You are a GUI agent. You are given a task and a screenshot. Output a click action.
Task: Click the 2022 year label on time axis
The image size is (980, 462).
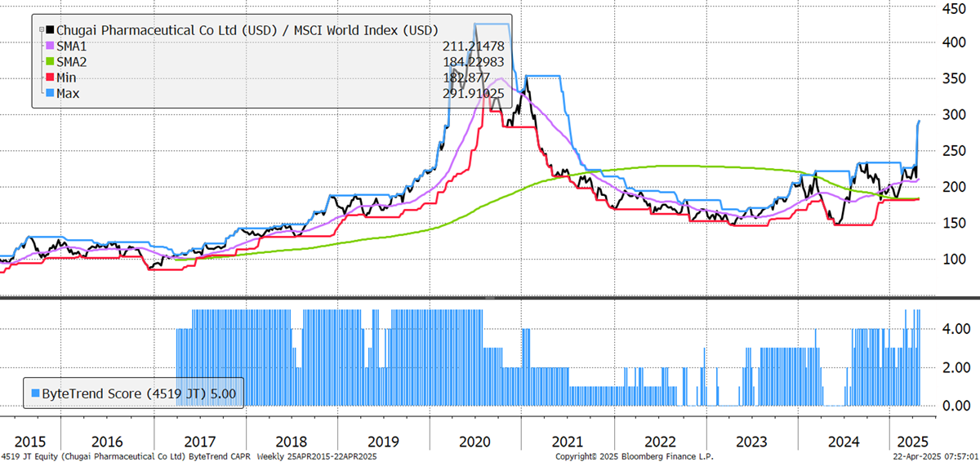660,441
